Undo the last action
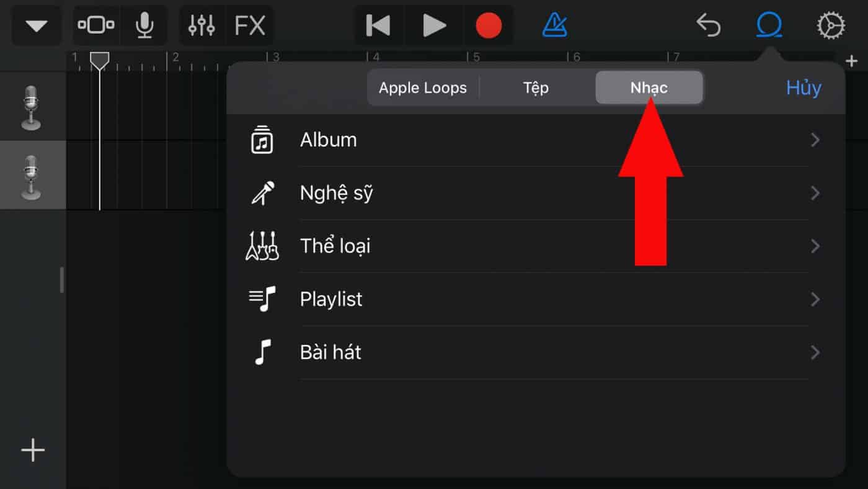 (709, 25)
